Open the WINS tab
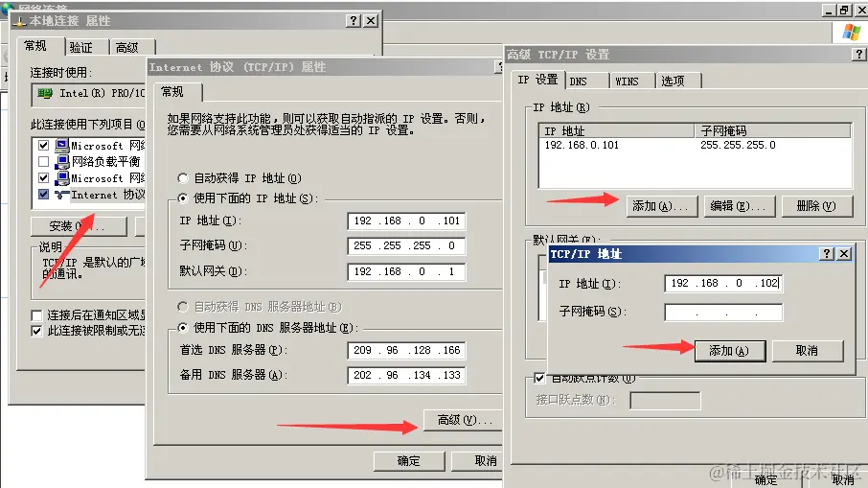 (x=632, y=81)
